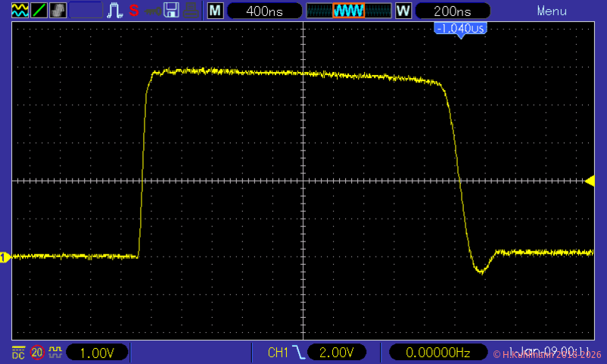
Task: Toggle the square wave icon in bottom bar
Action: 54,352
